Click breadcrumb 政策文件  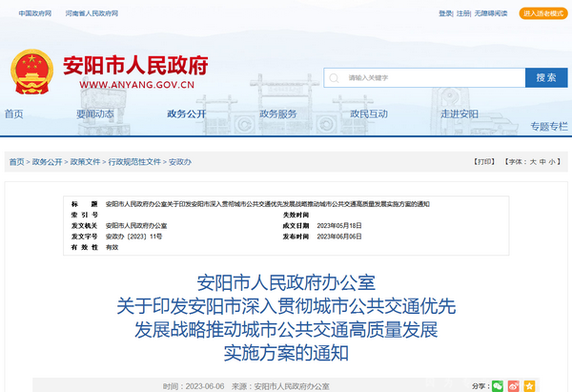(85, 162)
